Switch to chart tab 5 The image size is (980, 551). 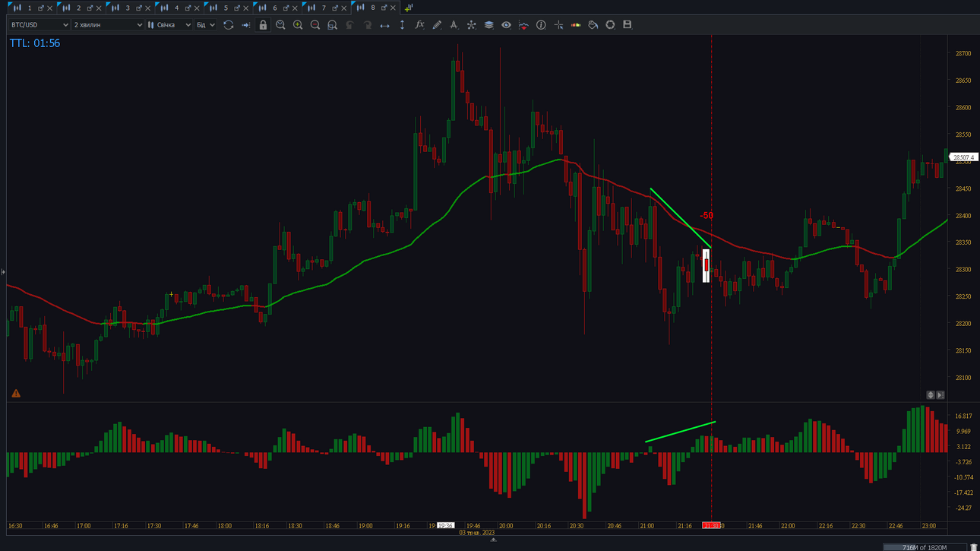tap(226, 8)
